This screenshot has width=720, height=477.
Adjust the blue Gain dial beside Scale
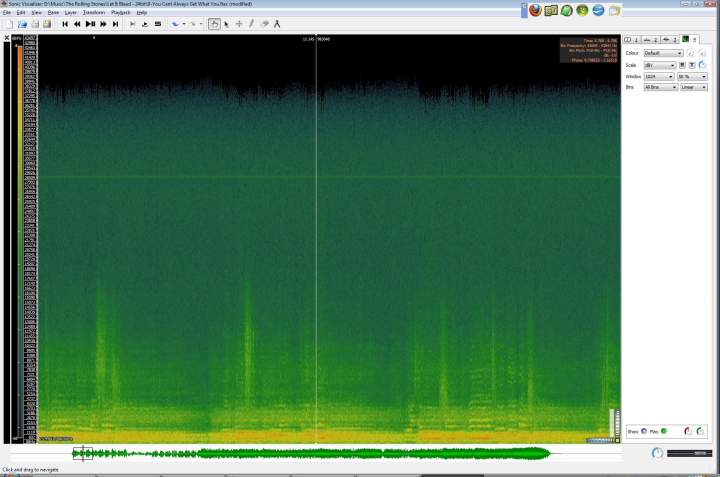pyautogui.click(x=702, y=65)
